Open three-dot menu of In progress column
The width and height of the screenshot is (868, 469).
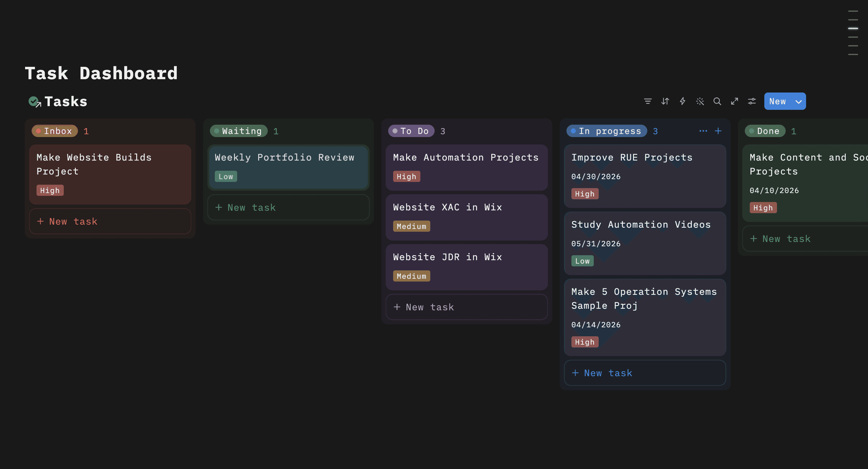[x=703, y=131]
